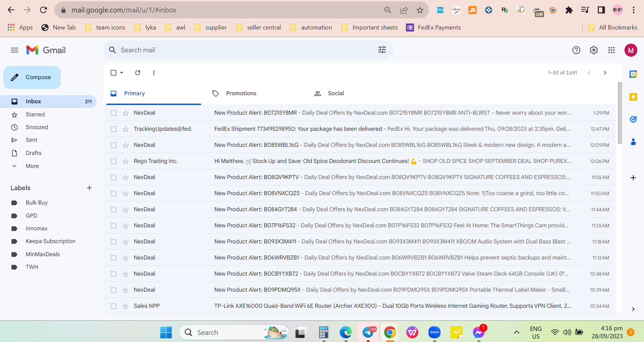
Task: Open Google Tasks side panel icon
Action: click(633, 119)
